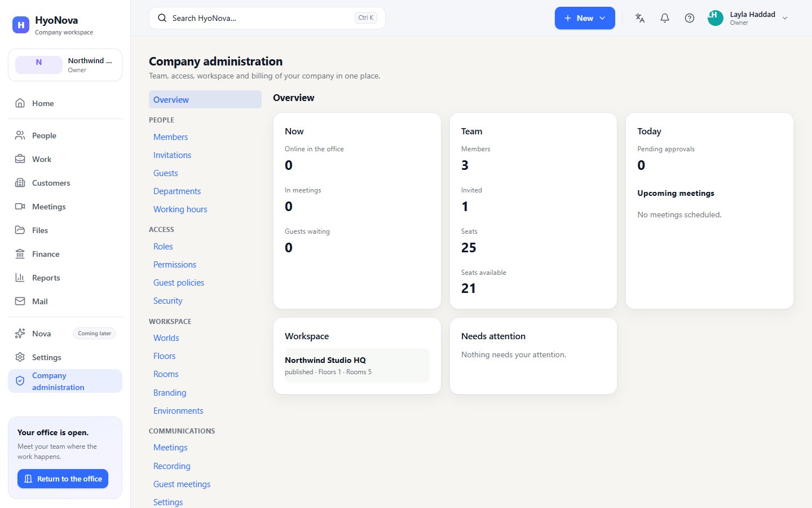
Task: Open Mail envelope icon
Action: 20,301
